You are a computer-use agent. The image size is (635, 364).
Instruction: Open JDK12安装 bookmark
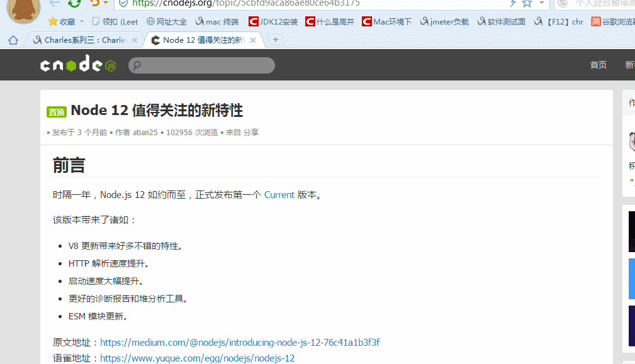[273, 22]
